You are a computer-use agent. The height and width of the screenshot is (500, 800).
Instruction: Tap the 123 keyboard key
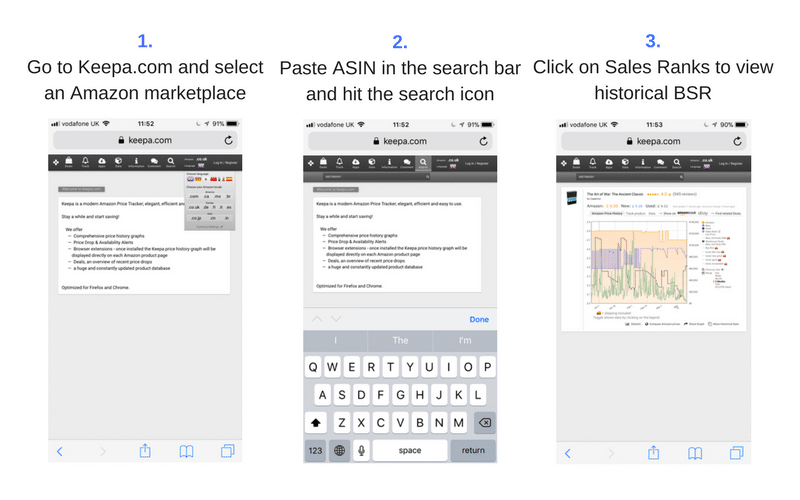315,450
